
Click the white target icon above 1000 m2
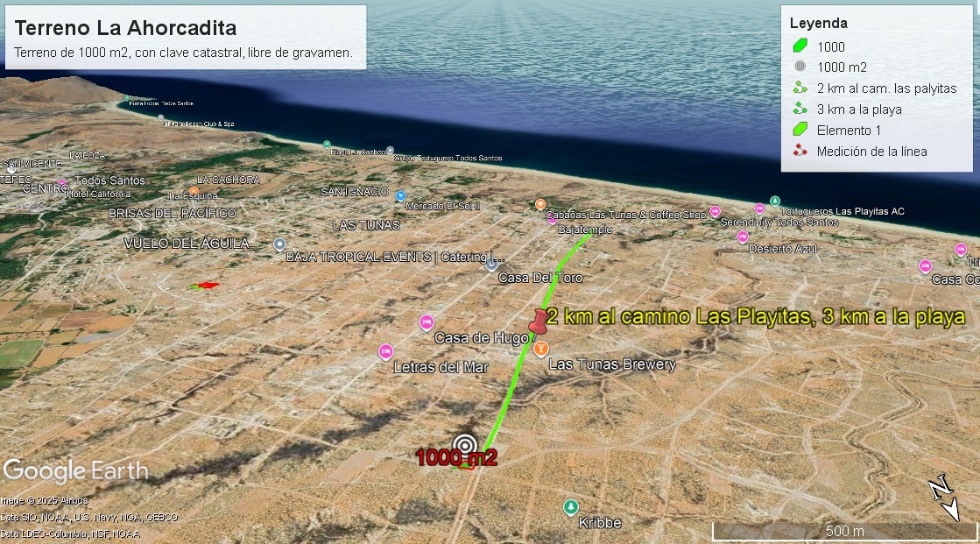click(x=464, y=445)
